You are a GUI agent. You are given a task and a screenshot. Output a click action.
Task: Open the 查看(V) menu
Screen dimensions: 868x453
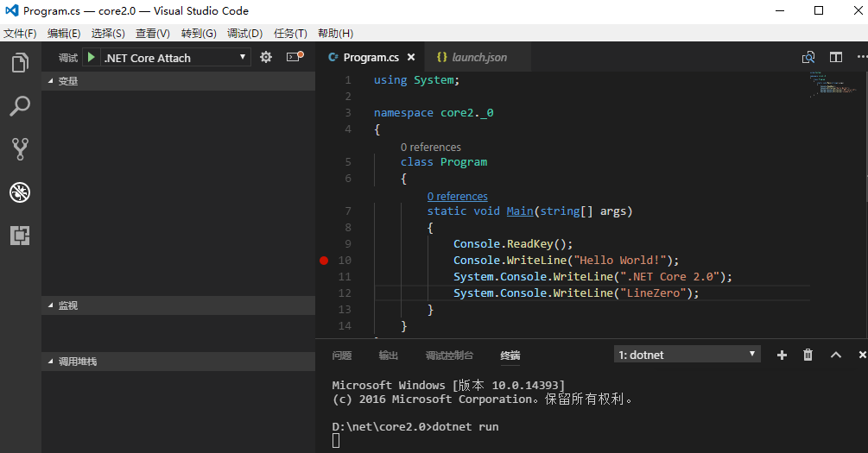pyautogui.click(x=153, y=33)
